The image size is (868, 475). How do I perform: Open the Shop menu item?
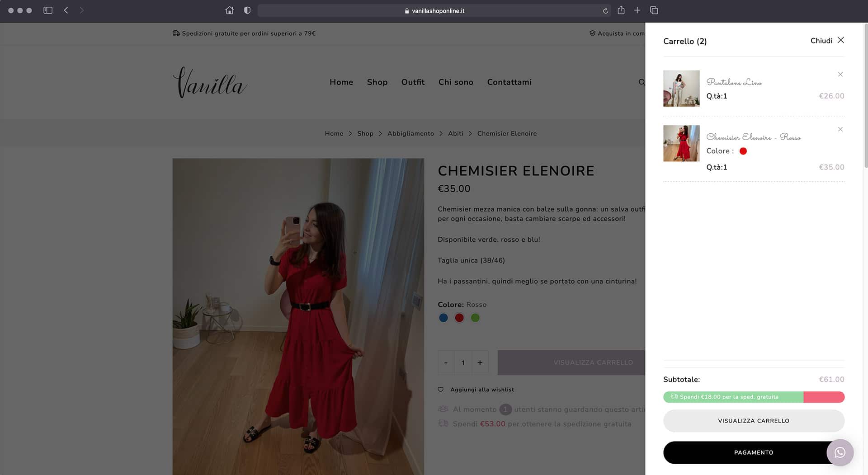click(x=377, y=82)
